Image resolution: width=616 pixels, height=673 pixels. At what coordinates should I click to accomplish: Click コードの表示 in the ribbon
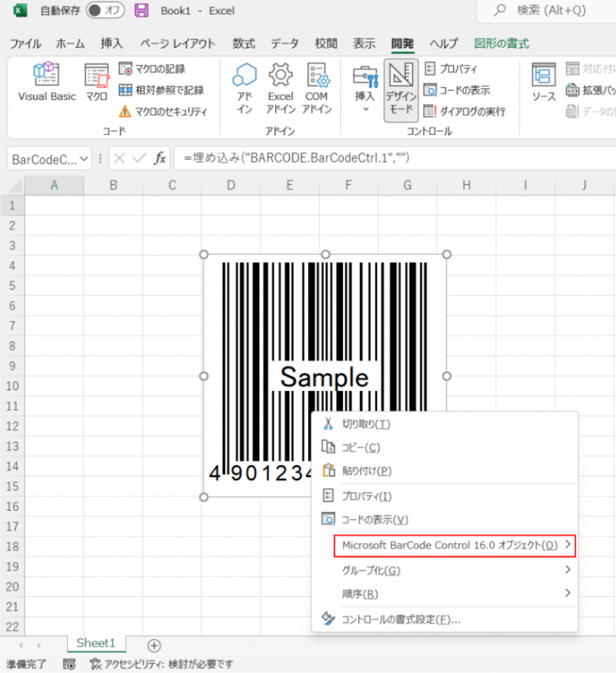(x=457, y=90)
